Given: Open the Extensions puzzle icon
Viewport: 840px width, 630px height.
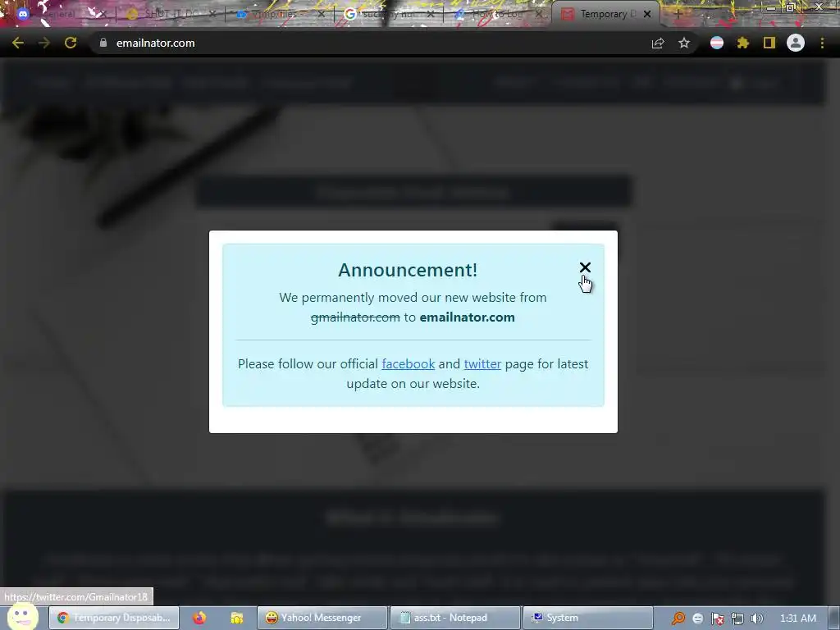Looking at the screenshot, I should (742, 43).
